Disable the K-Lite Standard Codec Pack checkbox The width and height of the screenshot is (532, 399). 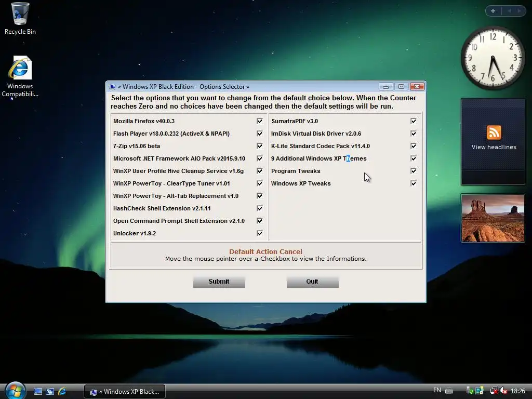[414, 146]
